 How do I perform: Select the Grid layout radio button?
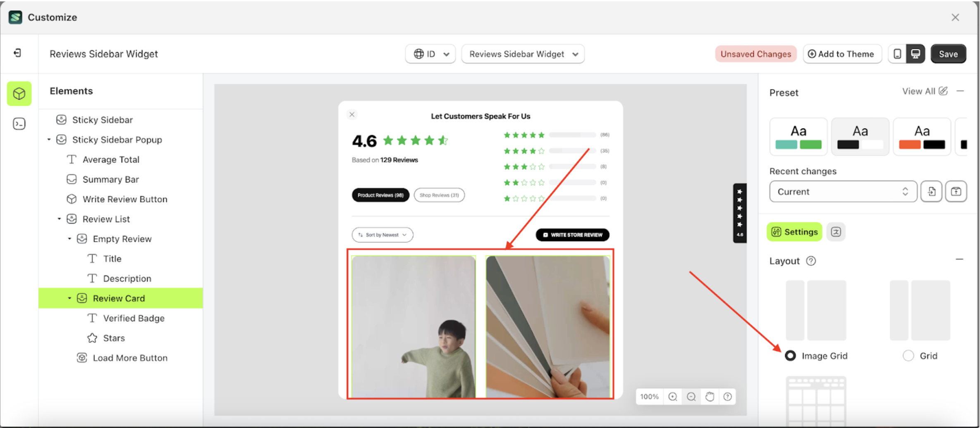tap(908, 356)
